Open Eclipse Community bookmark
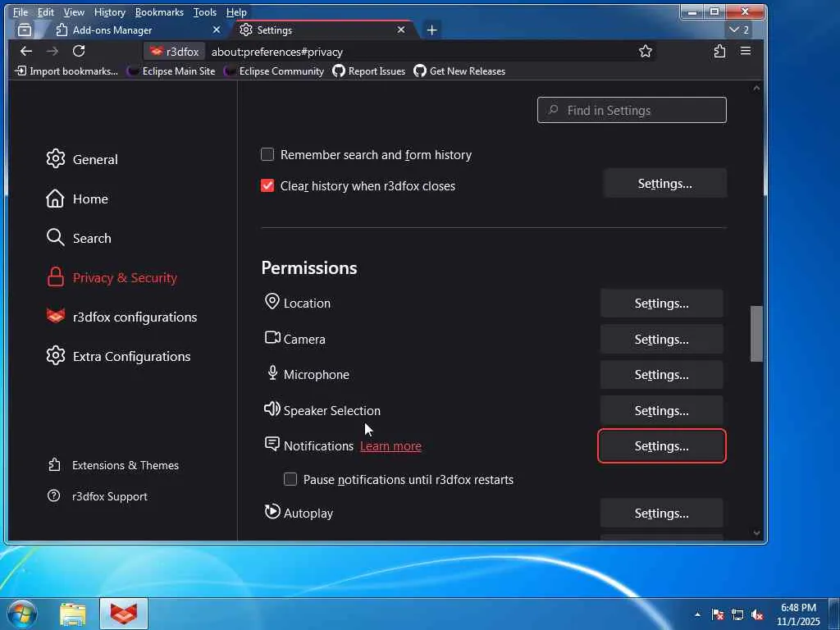This screenshot has height=630, width=840. coord(274,71)
